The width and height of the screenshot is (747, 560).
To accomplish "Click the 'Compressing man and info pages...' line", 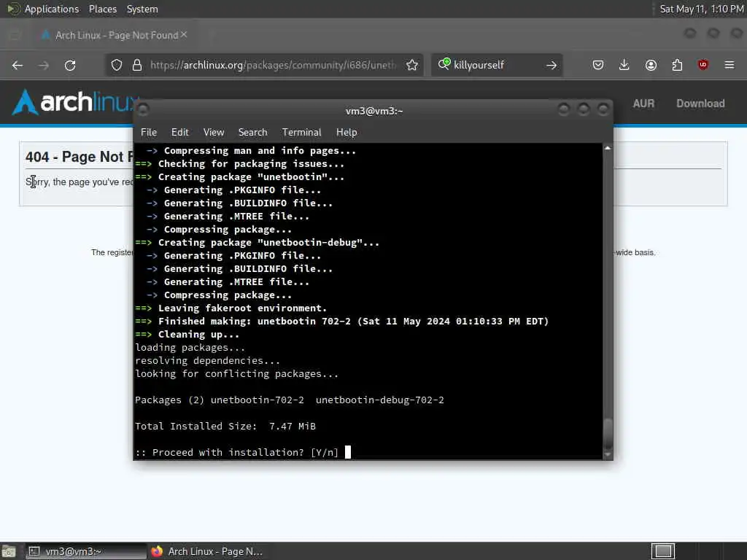I will click(251, 150).
